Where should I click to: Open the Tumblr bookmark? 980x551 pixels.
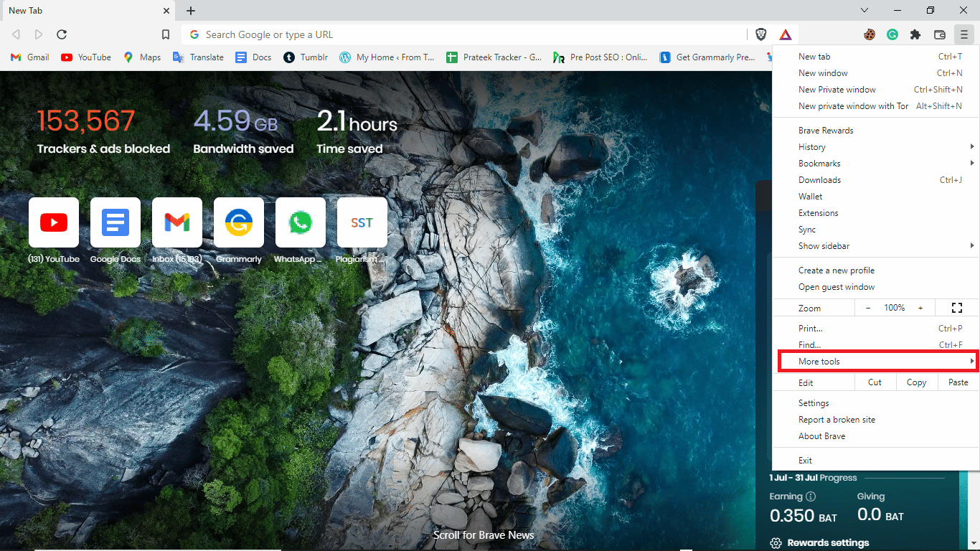point(306,57)
